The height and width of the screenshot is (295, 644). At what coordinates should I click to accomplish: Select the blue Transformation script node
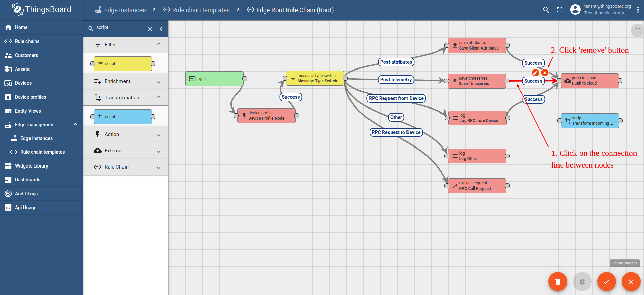(x=123, y=117)
